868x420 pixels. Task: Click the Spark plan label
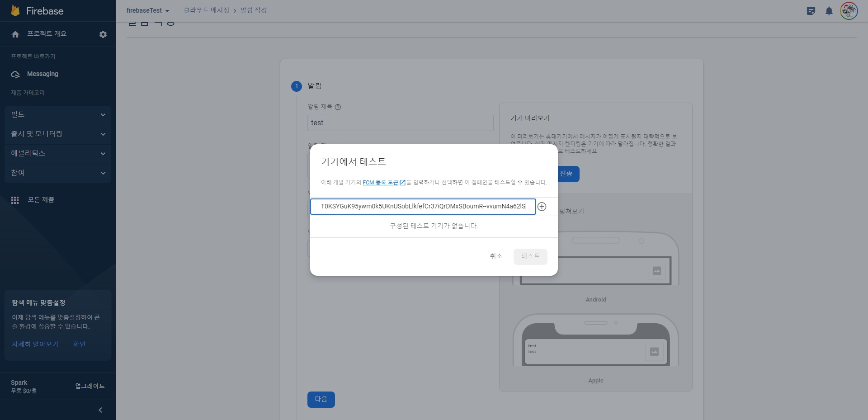click(19, 382)
